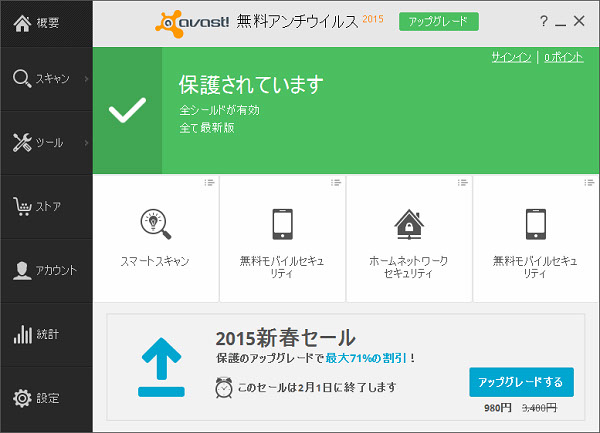The width and height of the screenshot is (600, 433).
Task: Open the 概要 home icon
Action: click(x=22, y=23)
